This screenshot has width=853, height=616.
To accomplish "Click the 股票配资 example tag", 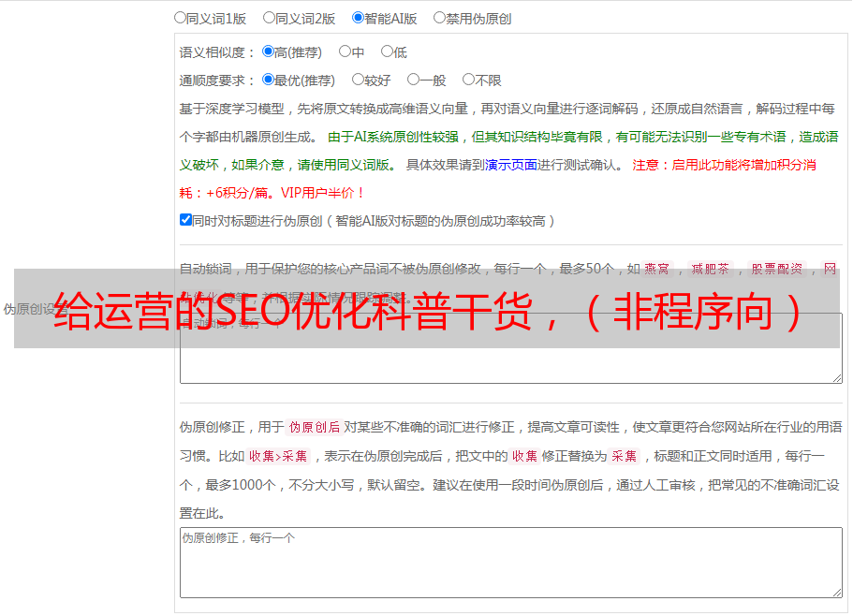I will (x=776, y=269).
